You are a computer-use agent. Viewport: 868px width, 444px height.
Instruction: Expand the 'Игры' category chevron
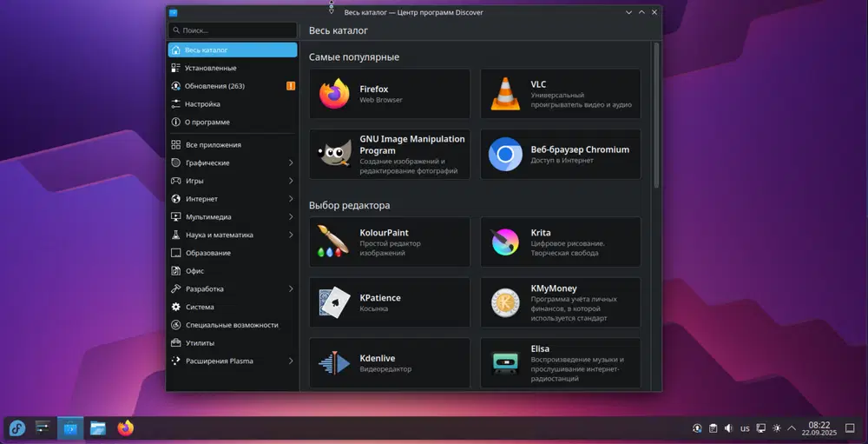(x=291, y=181)
